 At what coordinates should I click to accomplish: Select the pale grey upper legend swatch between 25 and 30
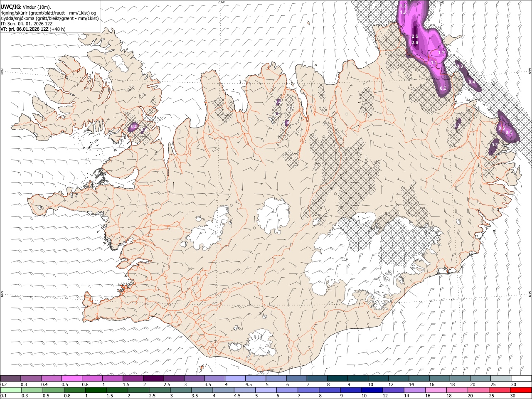point(501,378)
